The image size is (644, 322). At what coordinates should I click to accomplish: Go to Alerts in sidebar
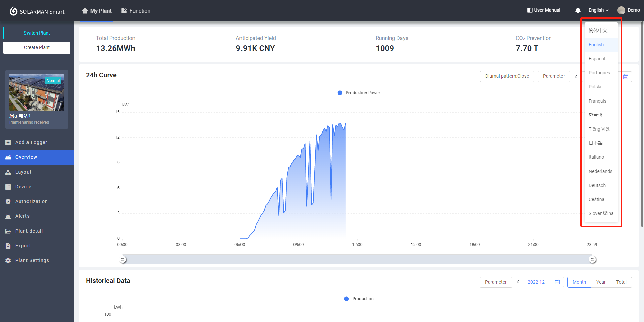[22, 216]
